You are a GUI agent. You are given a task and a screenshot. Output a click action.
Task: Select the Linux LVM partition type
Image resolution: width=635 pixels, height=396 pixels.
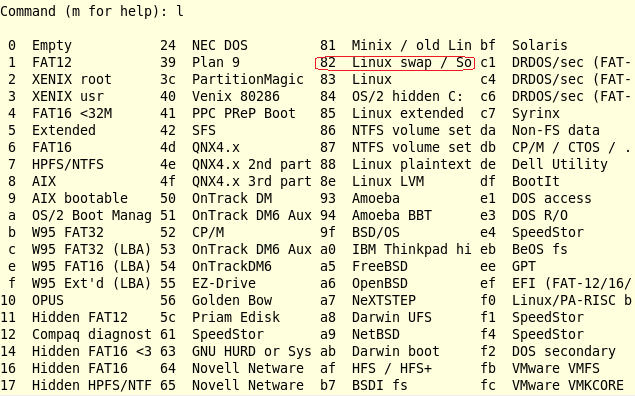[x=372, y=181]
